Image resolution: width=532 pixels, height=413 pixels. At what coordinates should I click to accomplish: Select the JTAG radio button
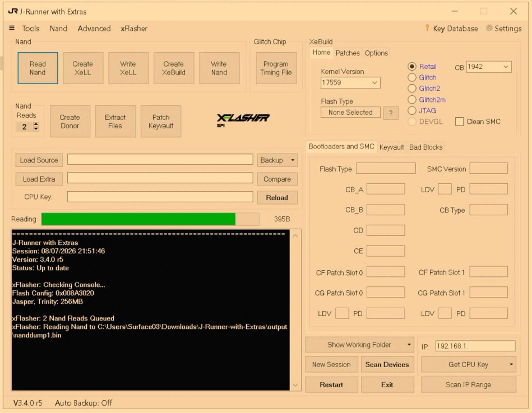[x=412, y=110]
